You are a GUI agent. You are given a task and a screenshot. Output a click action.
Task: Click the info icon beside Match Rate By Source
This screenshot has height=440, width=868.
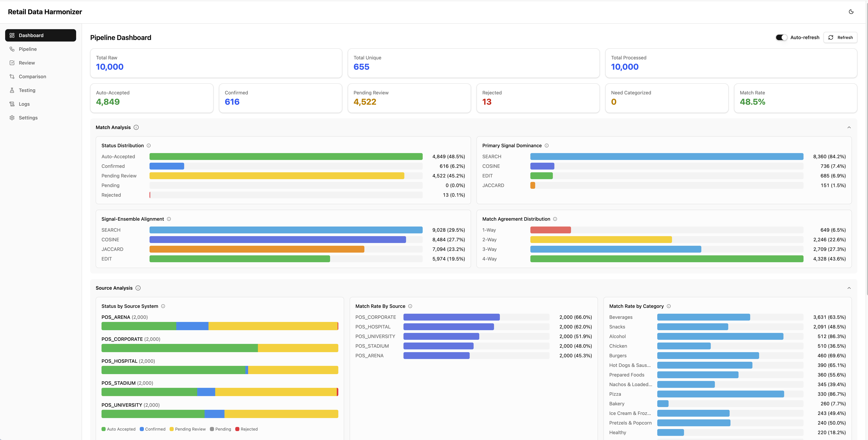click(410, 306)
